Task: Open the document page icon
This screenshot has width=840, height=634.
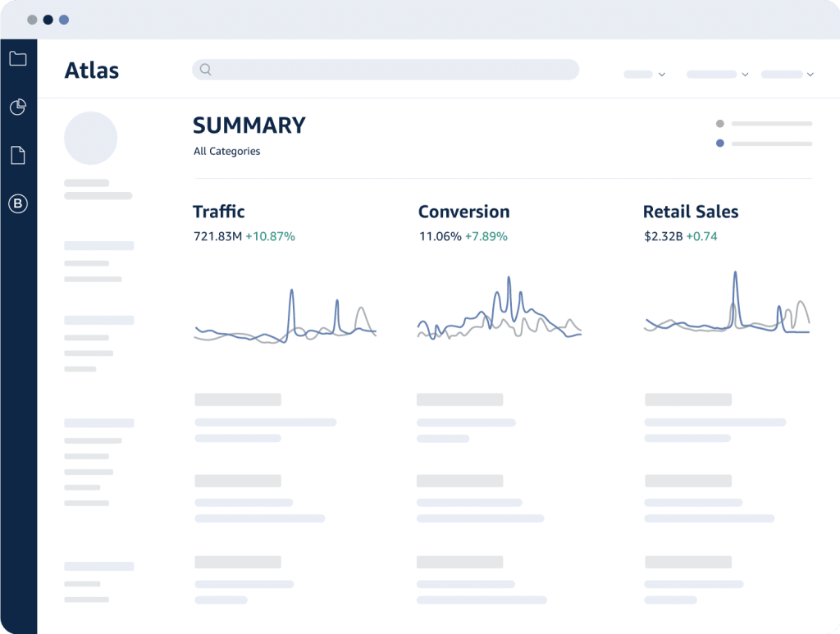Action: tap(18, 155)
